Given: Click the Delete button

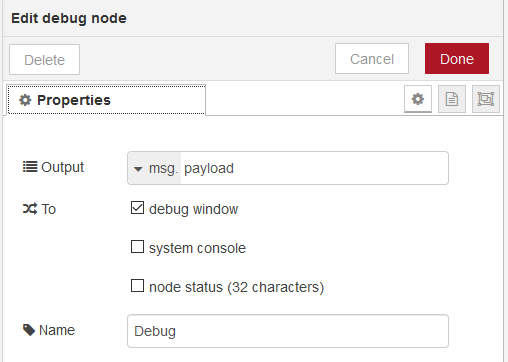Looking at the screenshot, I should point(44,60).
